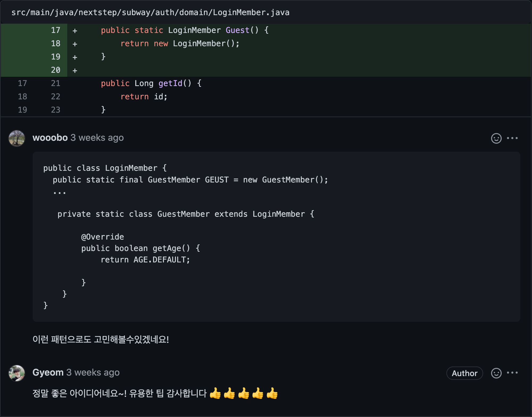The height and width of the screenshot is (417, 532).
Task: Open three-dot menu on Gyeom's comment
Action: point(512,373)
